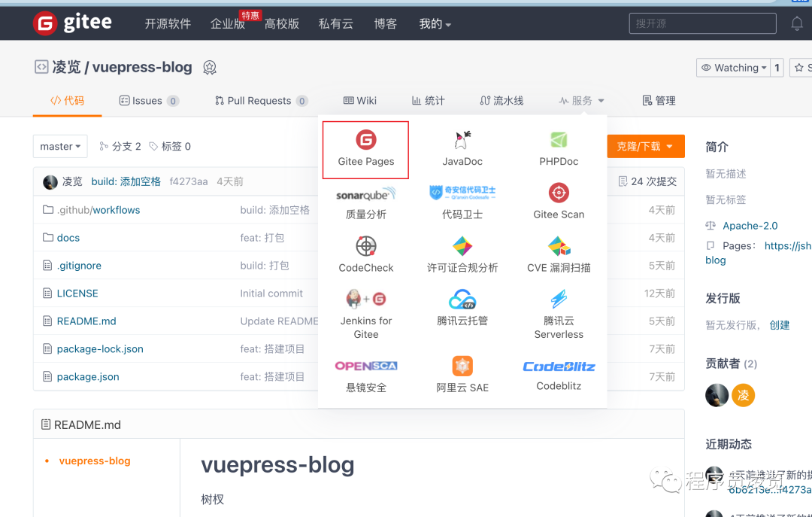
Task: Open the Watching dropdown
Action: click(733, 68)
